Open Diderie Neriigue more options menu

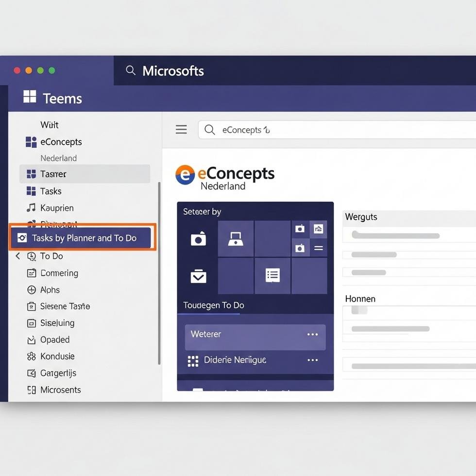pos(312,360)
